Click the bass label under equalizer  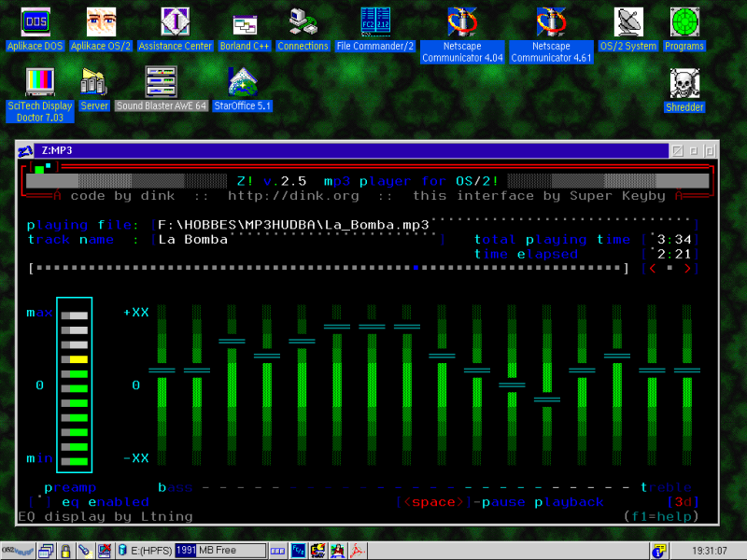pos(176,487)
